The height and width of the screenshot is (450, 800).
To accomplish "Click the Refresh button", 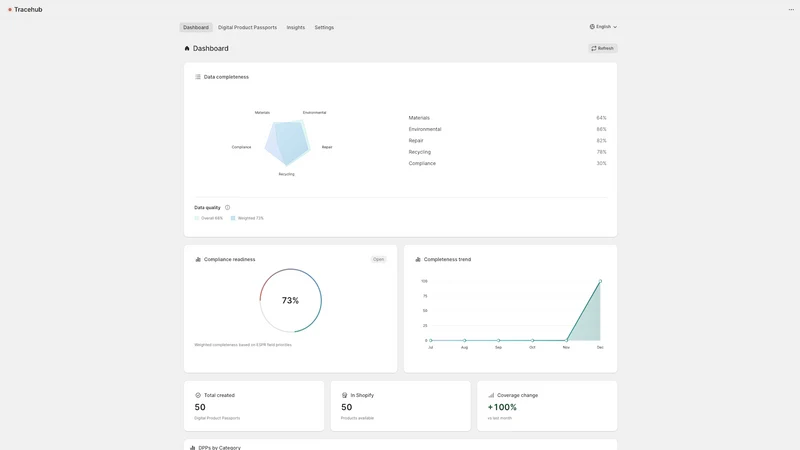I will point(603,48).
